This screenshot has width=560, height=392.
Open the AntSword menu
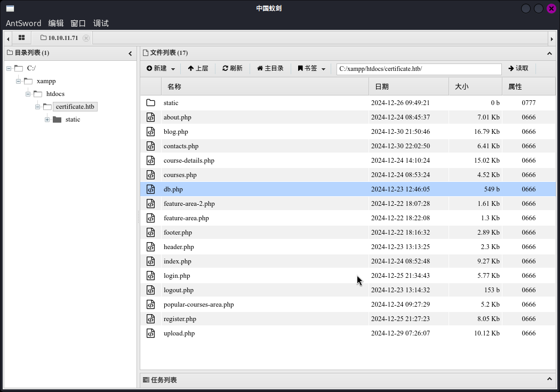pos(23,23)
